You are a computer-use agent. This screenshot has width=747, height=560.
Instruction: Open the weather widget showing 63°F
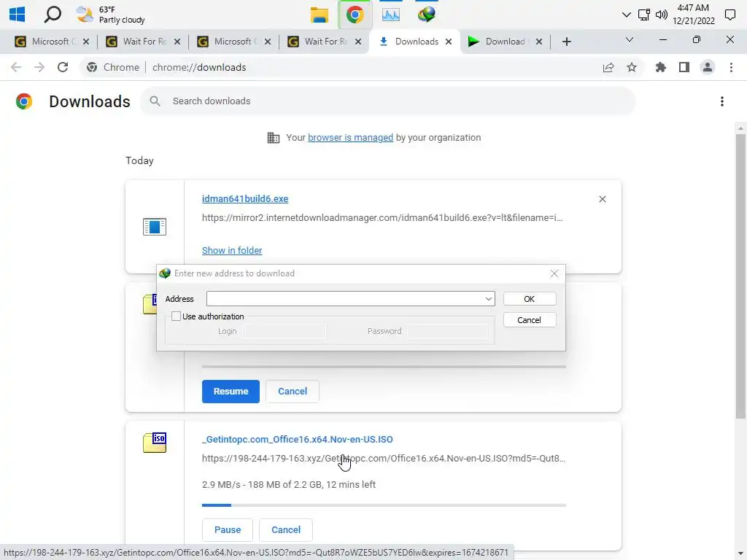(x=111, y=15)
